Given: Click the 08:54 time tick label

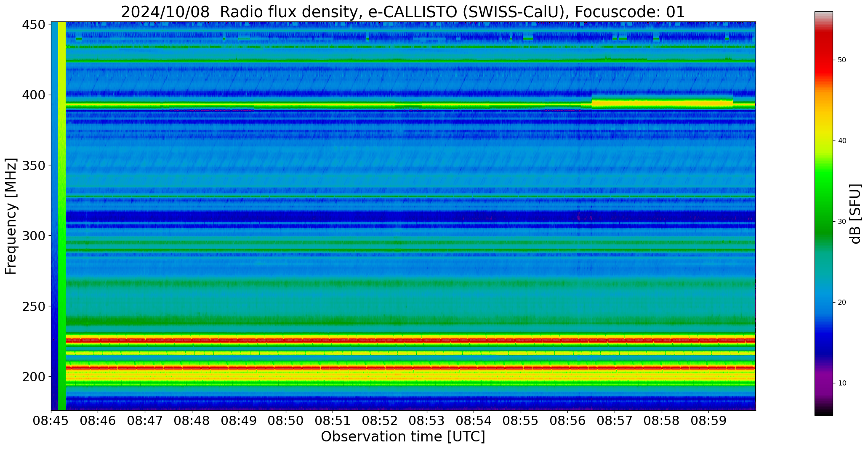Looking at the screenshot, I should (x=474, y=421).
